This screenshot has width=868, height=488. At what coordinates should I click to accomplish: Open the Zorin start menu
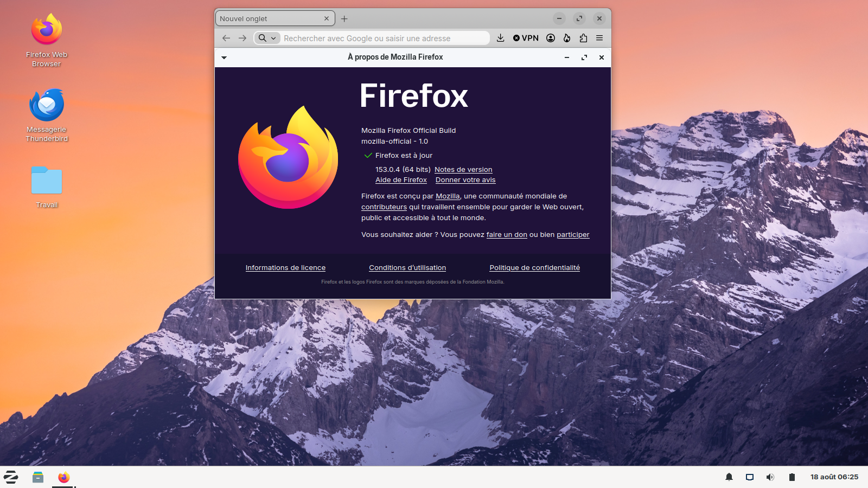click(x=11, y=477)
